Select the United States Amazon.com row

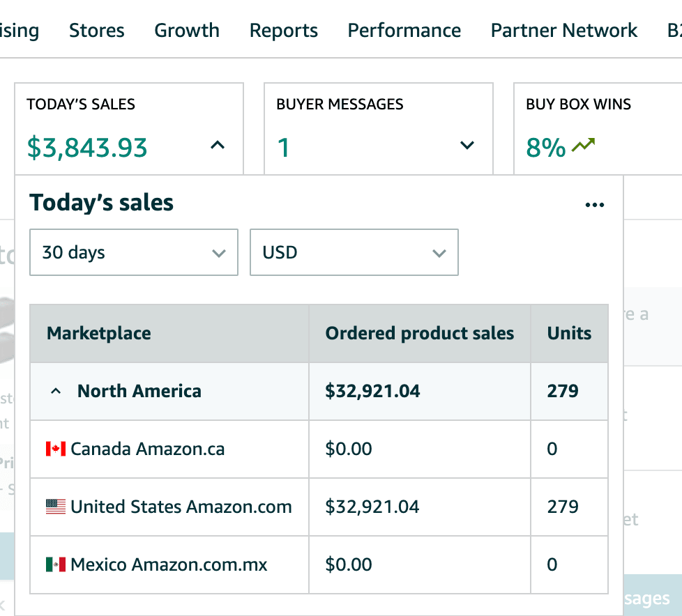(x=181, y=507)
